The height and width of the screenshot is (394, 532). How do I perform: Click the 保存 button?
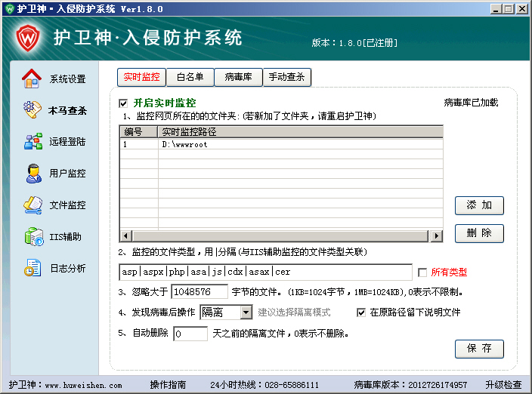click(479, 349)
